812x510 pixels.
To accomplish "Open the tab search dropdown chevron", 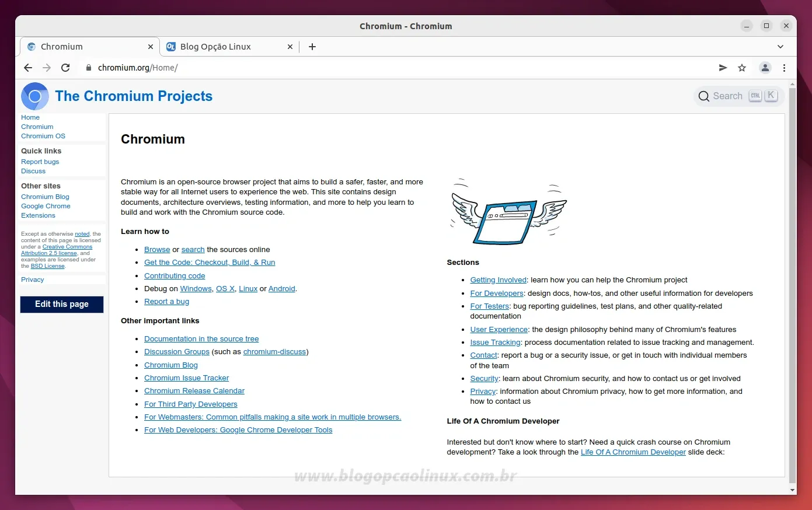I will pyautogui.click(x=780, y=47).
